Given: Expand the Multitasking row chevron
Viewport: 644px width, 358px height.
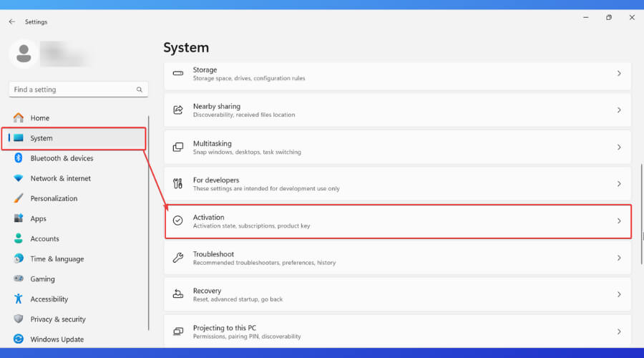Looking at the screenshot, I should pos(619,147).
